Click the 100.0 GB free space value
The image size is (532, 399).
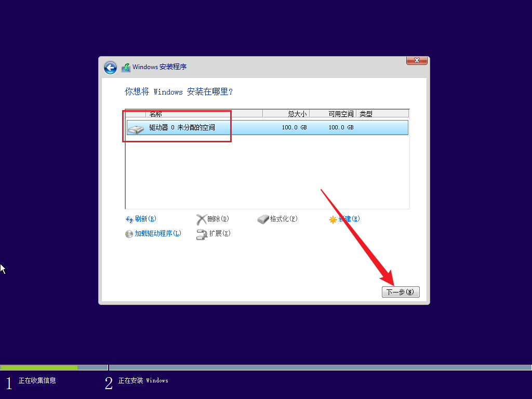point(341,128)
